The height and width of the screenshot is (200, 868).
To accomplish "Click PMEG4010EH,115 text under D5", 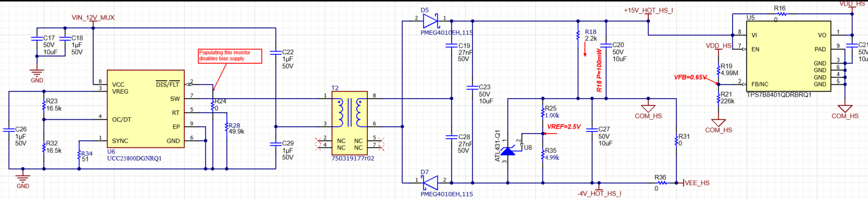I will click(x=447, y=33).
